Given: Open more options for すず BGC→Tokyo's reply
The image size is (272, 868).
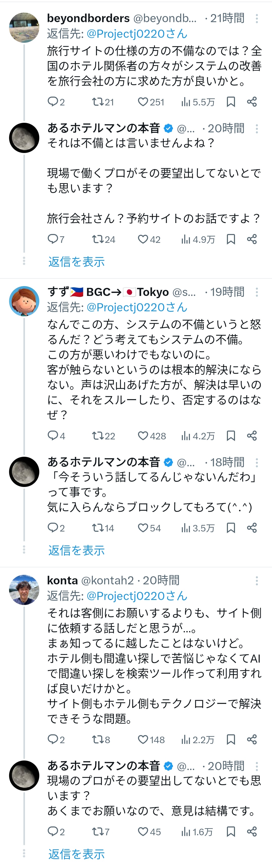Looking at the screenshot, I should [257, 292].
